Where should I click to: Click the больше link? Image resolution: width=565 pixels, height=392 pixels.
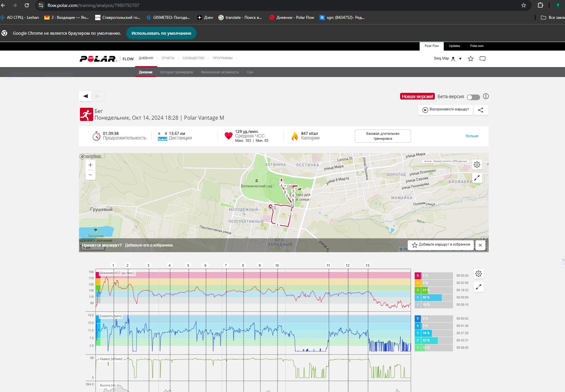coord(472,136)
